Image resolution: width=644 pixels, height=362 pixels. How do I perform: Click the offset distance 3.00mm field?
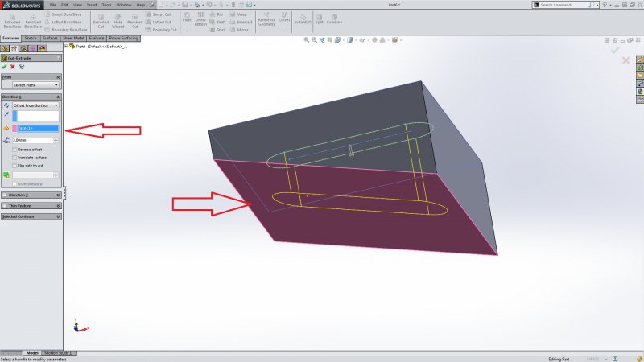pos(33,140)
